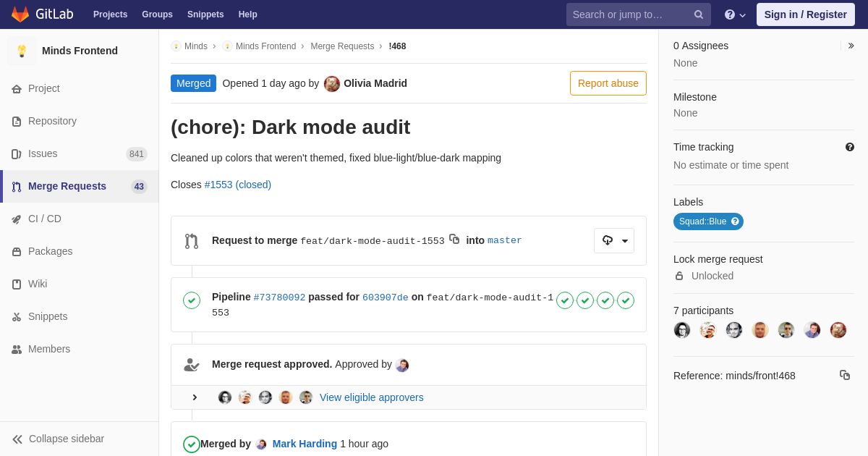Click the CI / CD rocket icon

tap(17, 219)
